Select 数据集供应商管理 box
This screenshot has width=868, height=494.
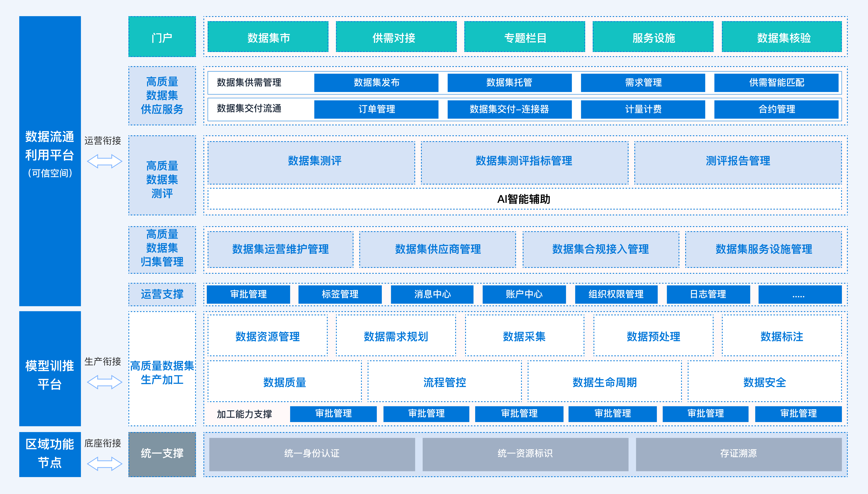pos(438,249)
